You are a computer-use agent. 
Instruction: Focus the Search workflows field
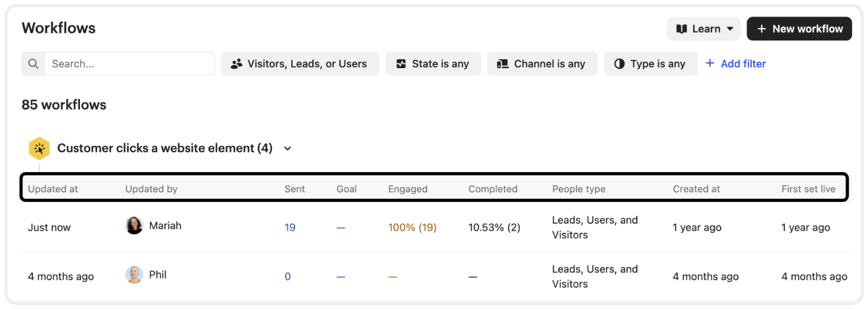(x=130, y=64)
